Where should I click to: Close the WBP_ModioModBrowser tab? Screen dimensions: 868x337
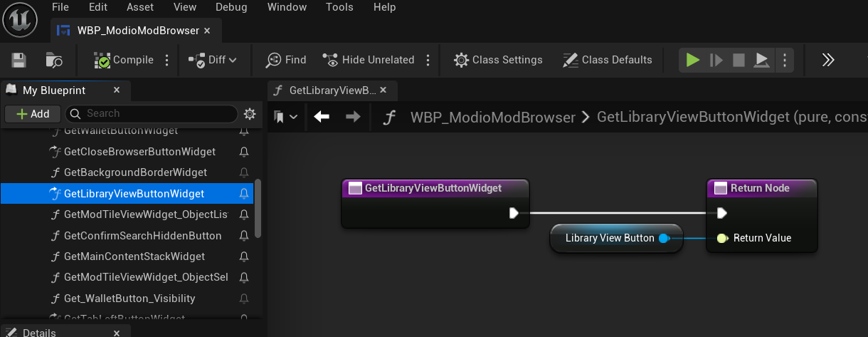[x=207, y=31]
